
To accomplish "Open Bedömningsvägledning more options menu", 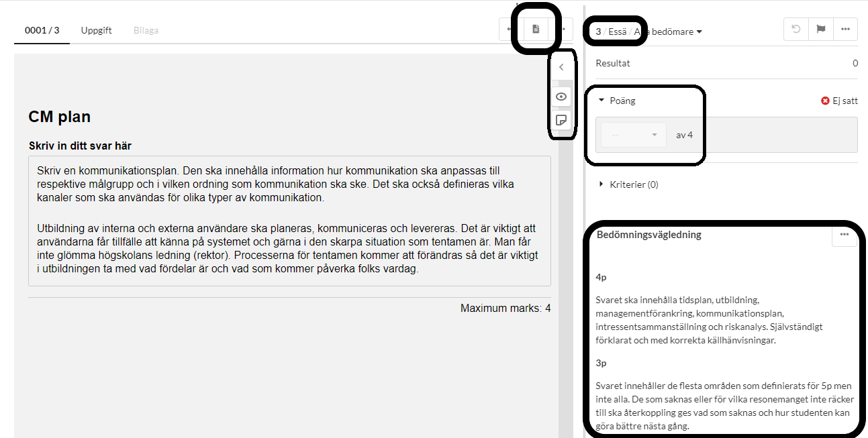I will point(845,235).
